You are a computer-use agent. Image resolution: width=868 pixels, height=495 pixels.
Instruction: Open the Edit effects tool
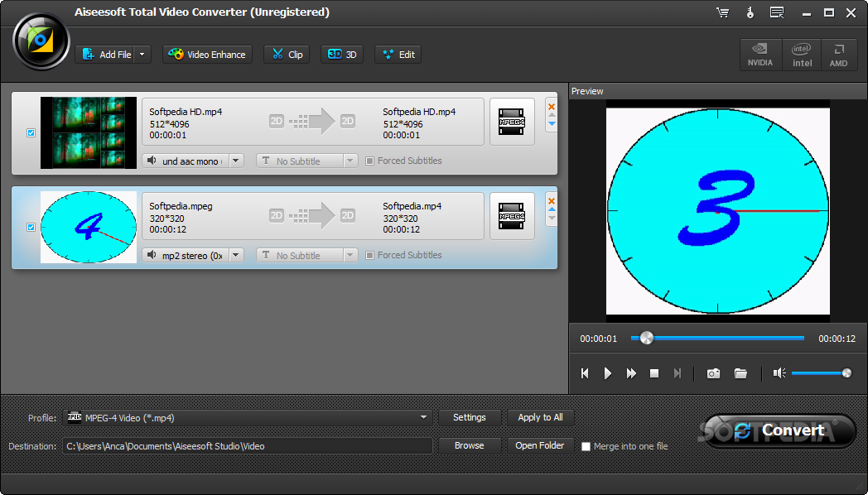(x=398, y=54)
